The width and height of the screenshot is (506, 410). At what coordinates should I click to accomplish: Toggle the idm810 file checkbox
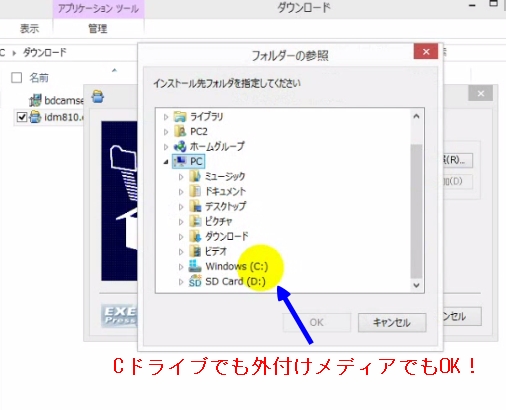point(22,117)
